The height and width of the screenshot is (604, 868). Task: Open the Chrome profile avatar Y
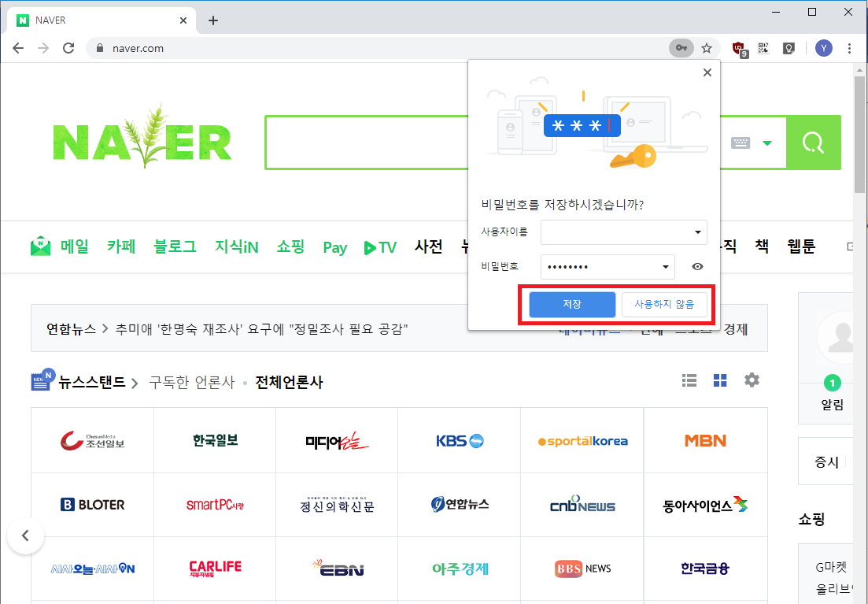824,48
